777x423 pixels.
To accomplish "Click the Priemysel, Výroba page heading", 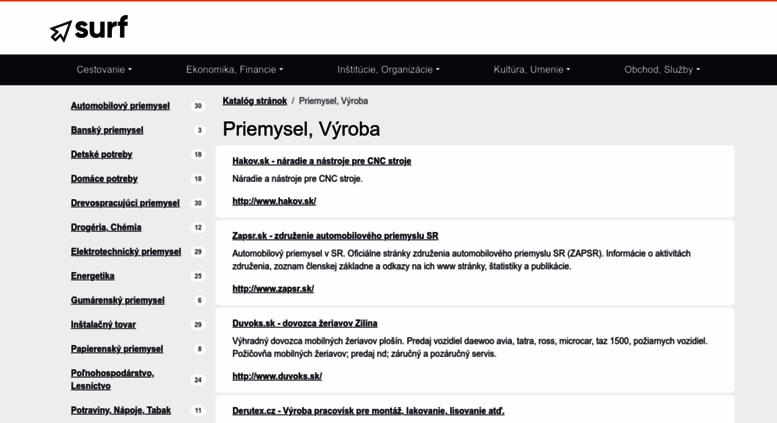I will (301, 129).
